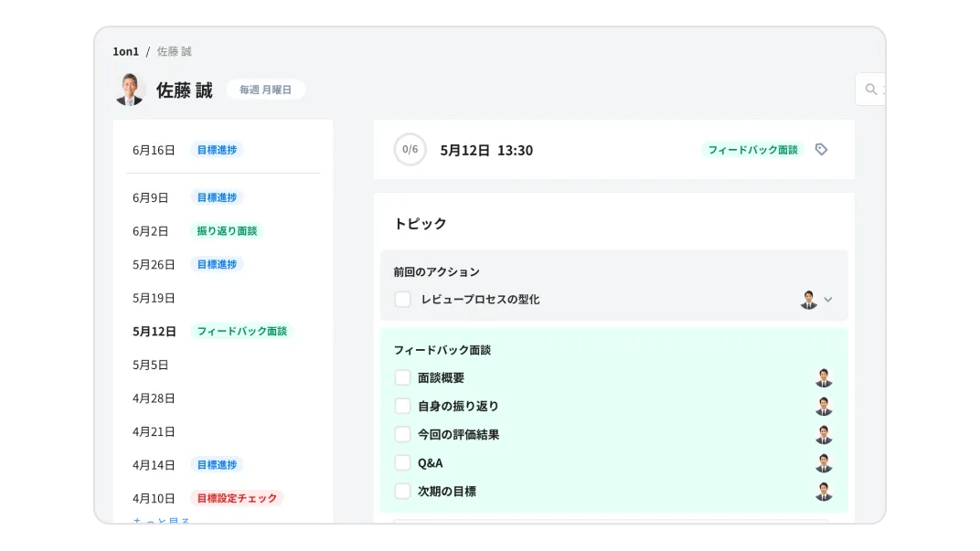Click the 0/6 progress circle

pyautogui.click(x=410, y=149)
